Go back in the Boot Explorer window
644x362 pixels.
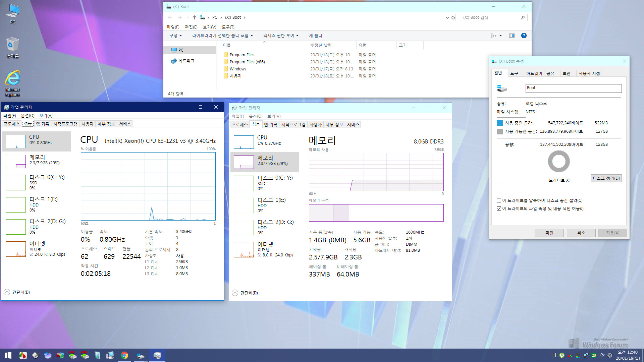[170, 17]
